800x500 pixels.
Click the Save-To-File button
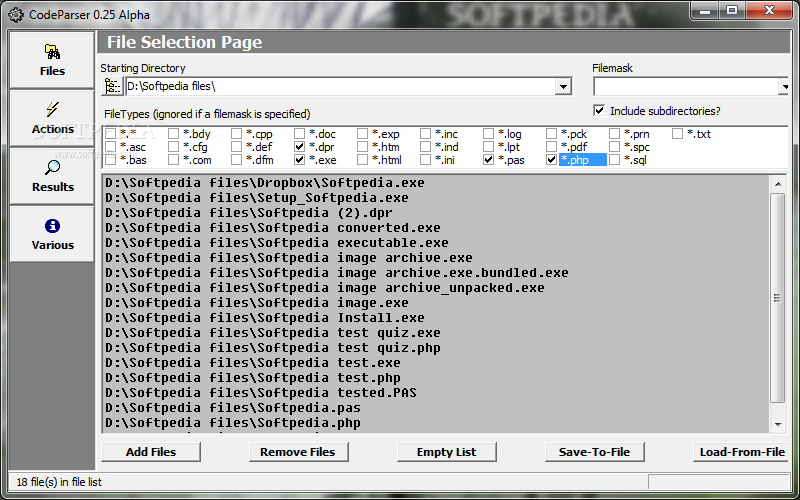[594, 452]
